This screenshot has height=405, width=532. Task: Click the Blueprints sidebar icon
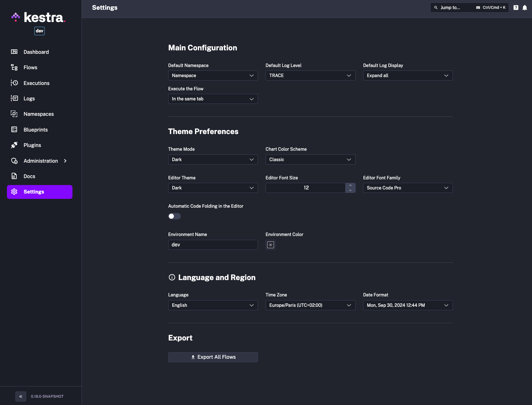pos(14,129)
